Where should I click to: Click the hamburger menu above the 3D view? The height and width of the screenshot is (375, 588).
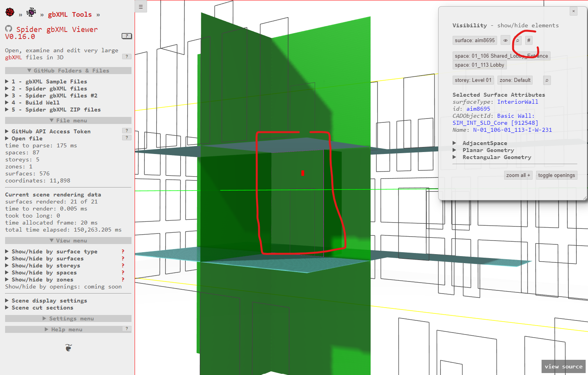point(141,6)
